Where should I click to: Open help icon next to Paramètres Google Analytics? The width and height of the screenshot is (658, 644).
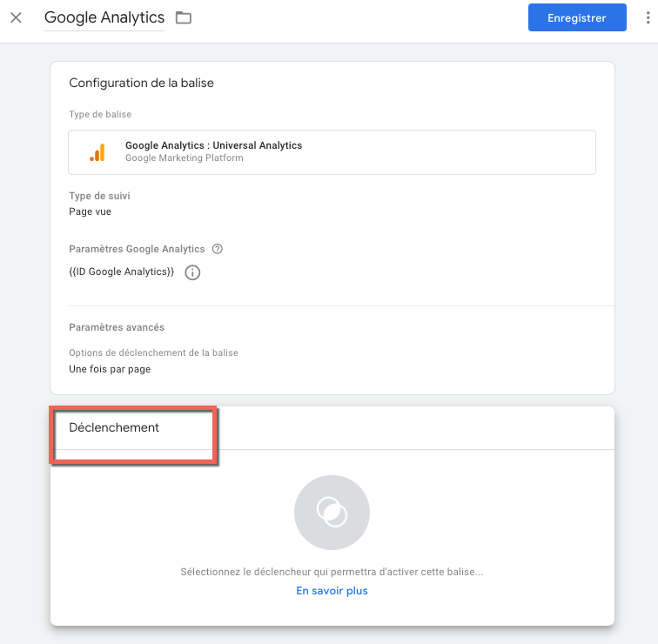[x=218, y=249]
